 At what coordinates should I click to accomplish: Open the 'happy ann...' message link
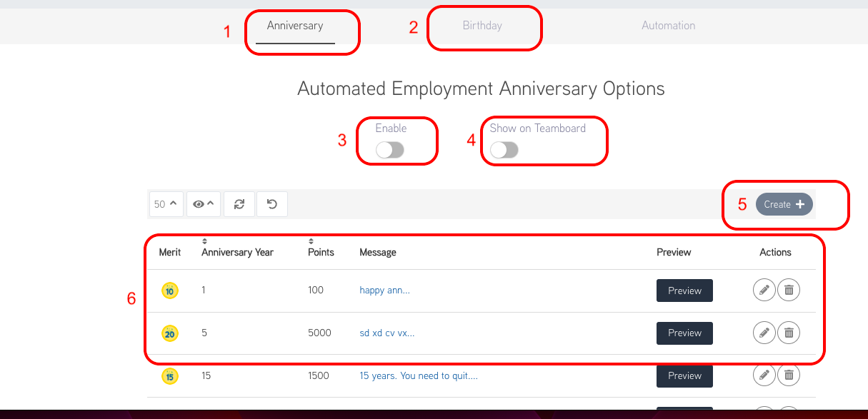click(x=384, y=291)
